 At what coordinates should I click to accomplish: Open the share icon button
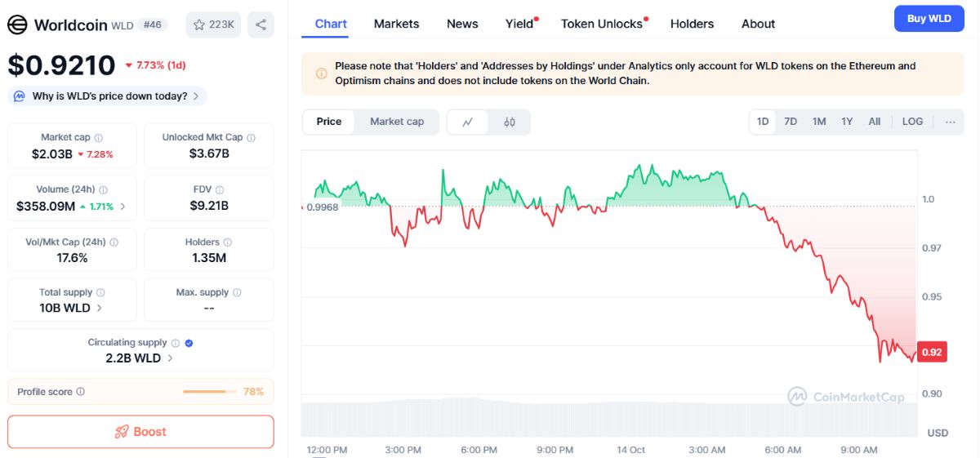pyautogui.click(x=261, y=24)
